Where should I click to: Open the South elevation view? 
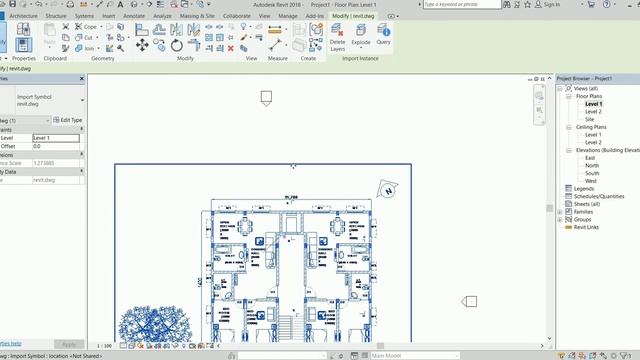(x=592, y=173)
